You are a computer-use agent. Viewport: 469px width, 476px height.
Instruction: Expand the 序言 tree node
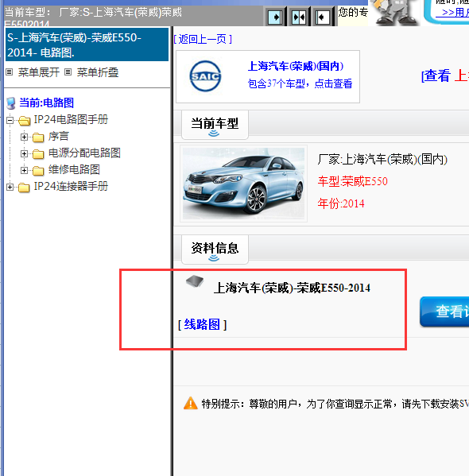pyautogui.click(x=24, y=137)
